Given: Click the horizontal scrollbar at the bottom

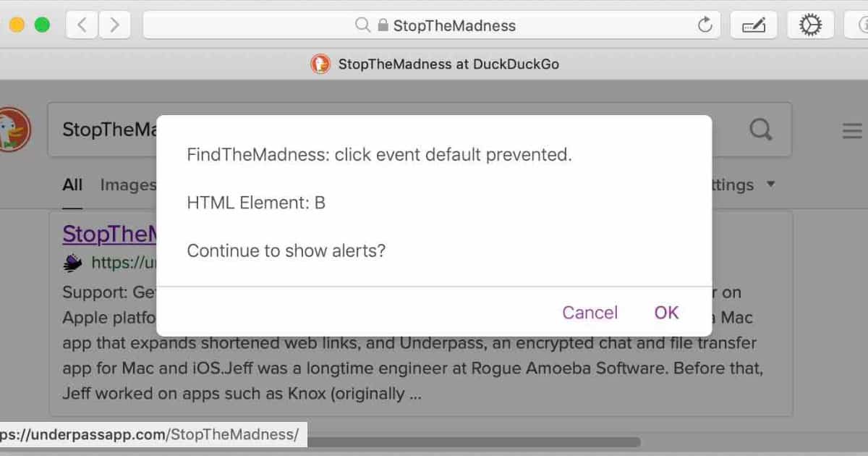Looking at the screenshot, I should [470, 442].
